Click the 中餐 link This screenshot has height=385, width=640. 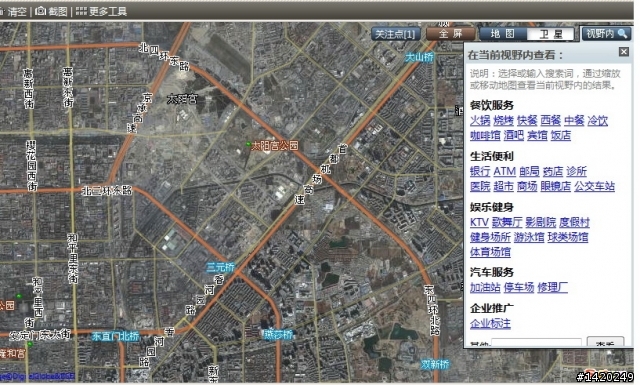click(574, 120)
